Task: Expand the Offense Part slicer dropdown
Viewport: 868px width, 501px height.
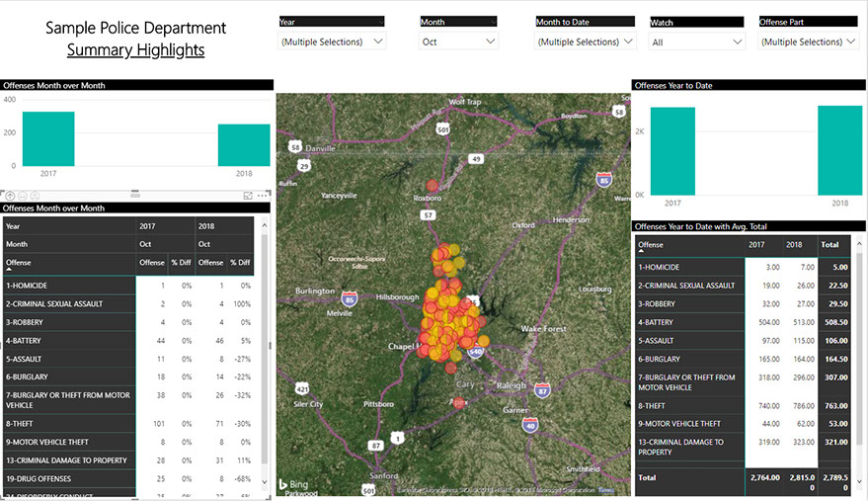Action: [808, 42]
